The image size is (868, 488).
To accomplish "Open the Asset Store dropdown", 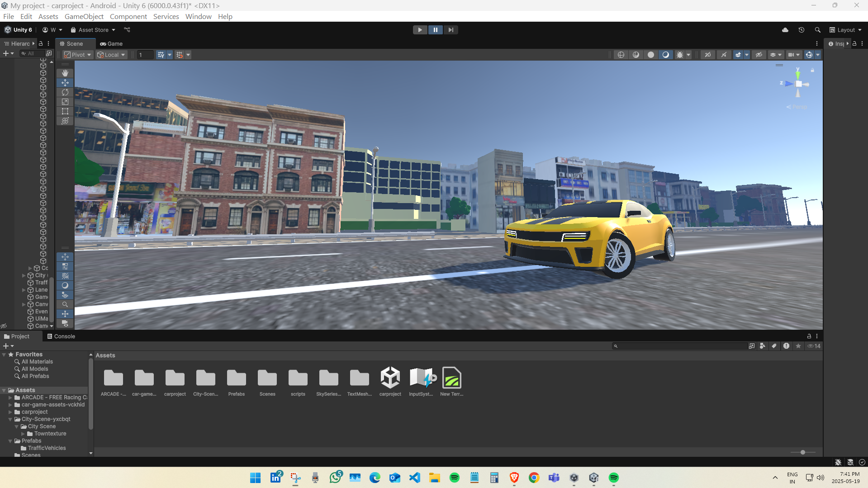I will pyautogui.click(x=93, y=30).
